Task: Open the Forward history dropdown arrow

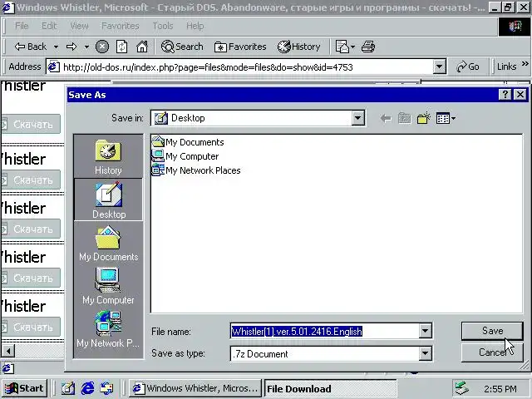Action: 86,47
